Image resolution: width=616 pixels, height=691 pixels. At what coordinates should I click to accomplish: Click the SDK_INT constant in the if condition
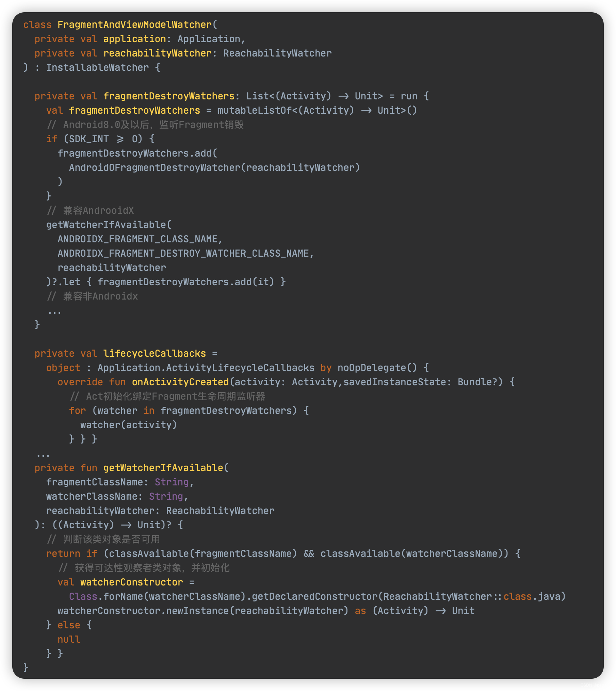89,139
